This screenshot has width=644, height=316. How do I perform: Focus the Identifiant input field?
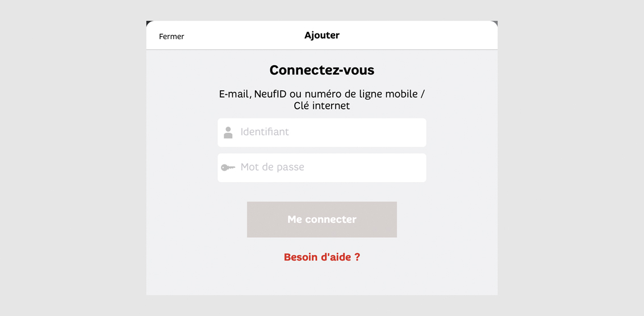[322, 133]
